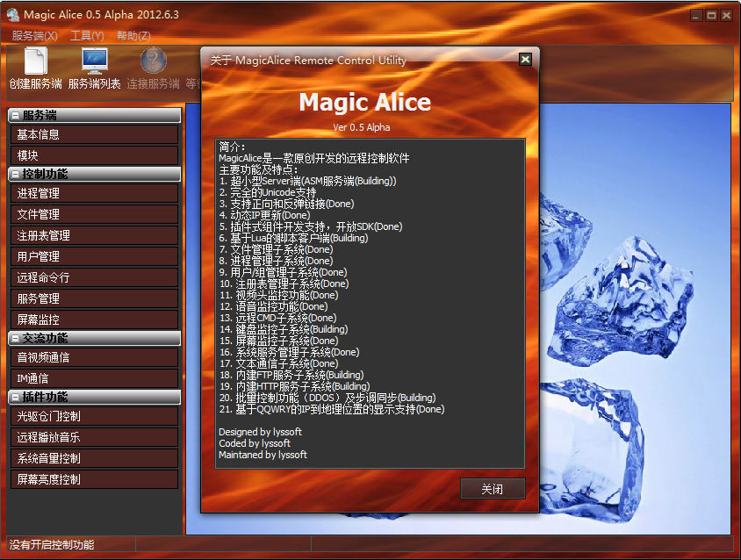The image size is (741, 560).
Task: Click line 21. 基于QQWRY的IP到地理位置的显示支持(Done)
Action: 332,409
